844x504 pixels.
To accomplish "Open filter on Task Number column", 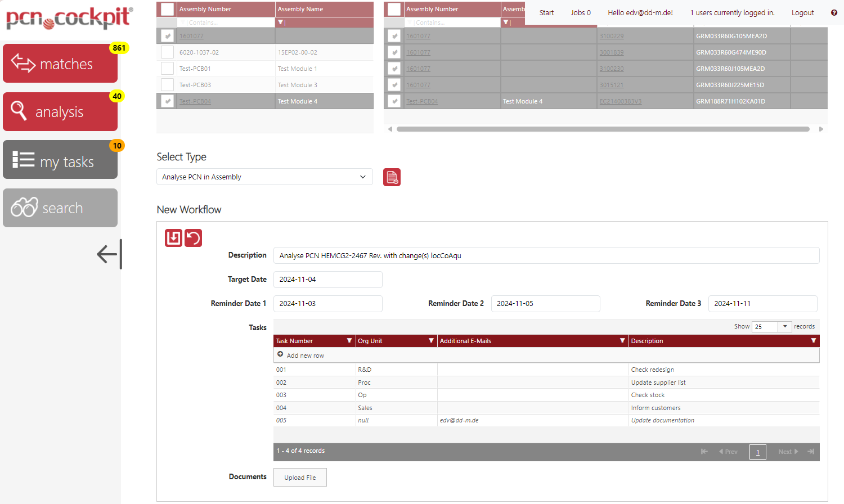I will 349,341.
